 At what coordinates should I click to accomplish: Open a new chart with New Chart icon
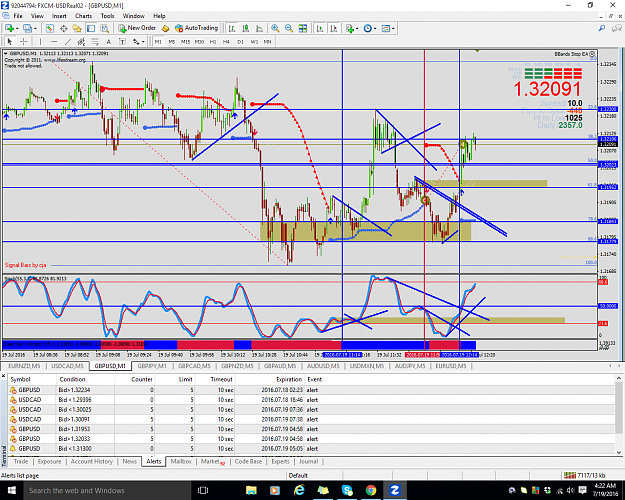[9, 28]
